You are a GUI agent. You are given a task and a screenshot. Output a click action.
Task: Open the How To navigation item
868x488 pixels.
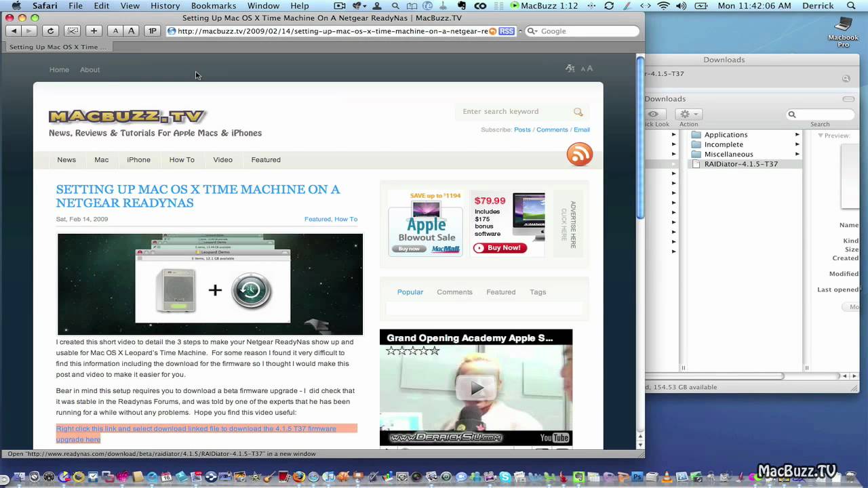coord(182,160)
